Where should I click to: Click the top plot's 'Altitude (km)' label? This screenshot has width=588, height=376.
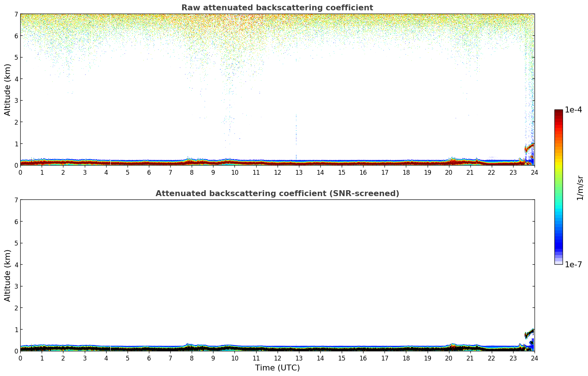click(8, 90)
